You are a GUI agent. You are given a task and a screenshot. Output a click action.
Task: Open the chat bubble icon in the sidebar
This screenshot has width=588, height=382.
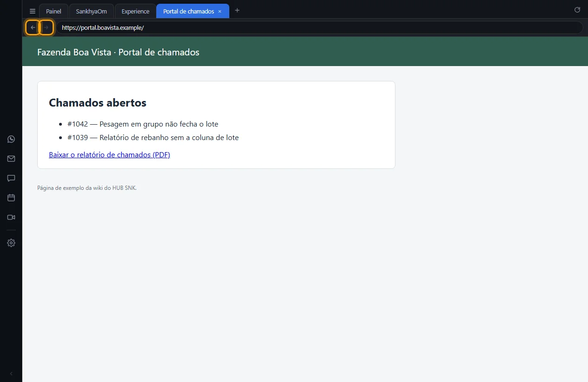11,178
